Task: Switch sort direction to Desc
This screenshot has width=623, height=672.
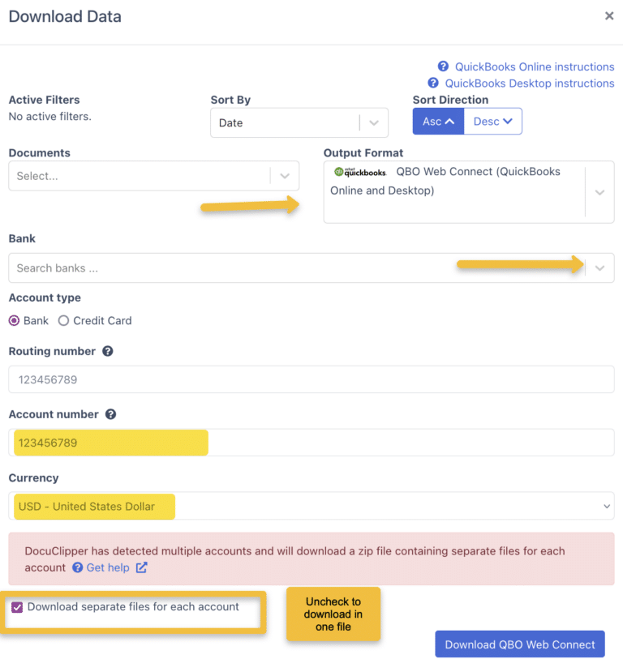Action: tap(492, 121)
